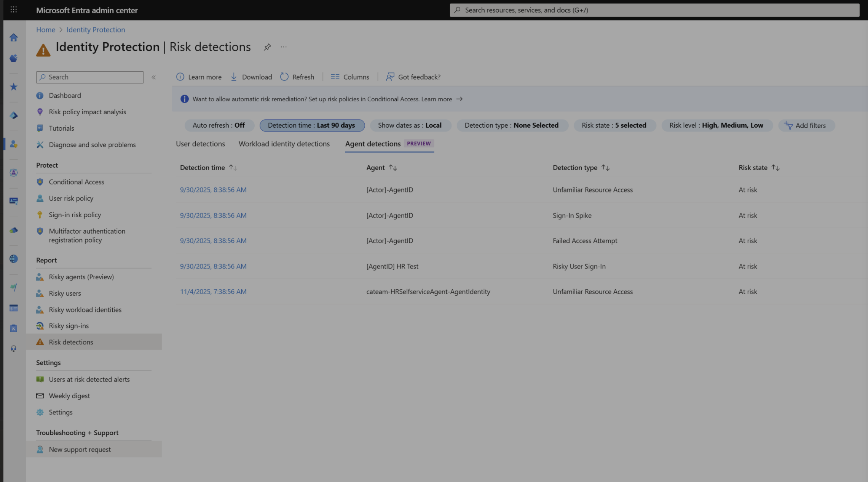Image resolution: width=868 pixels, height=482 pixels.
Task: Collapse the side menu with double chevron
Action: click(154, 77)
